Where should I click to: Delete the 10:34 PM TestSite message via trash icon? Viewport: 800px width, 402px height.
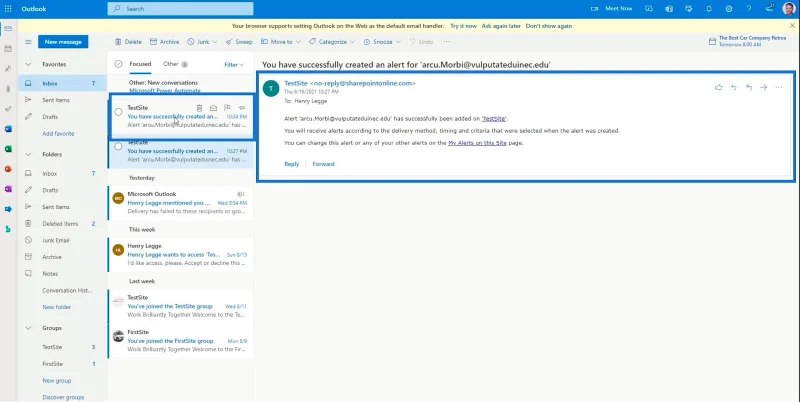click(199, 108)
